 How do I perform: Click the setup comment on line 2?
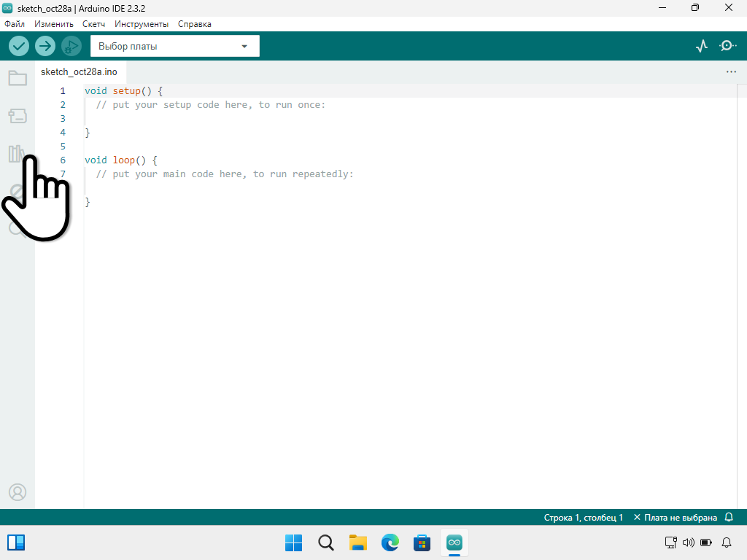211,105
